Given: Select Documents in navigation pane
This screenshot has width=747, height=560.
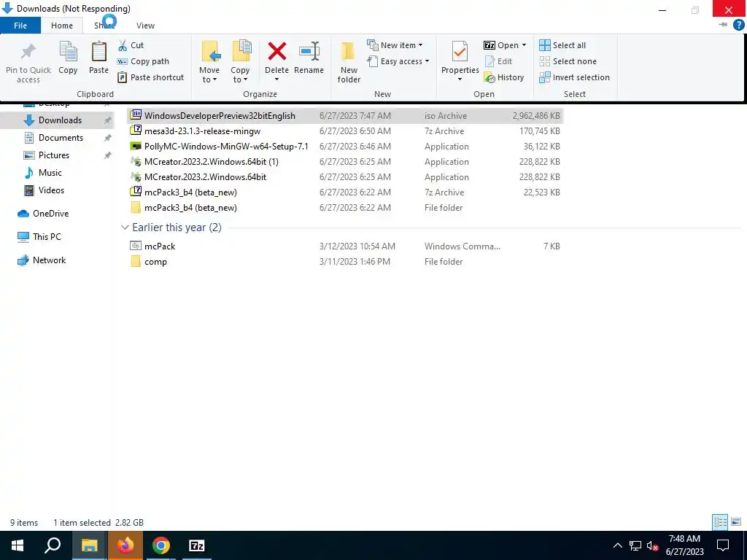Looking at the screenshot, I should tap(61, 138).
